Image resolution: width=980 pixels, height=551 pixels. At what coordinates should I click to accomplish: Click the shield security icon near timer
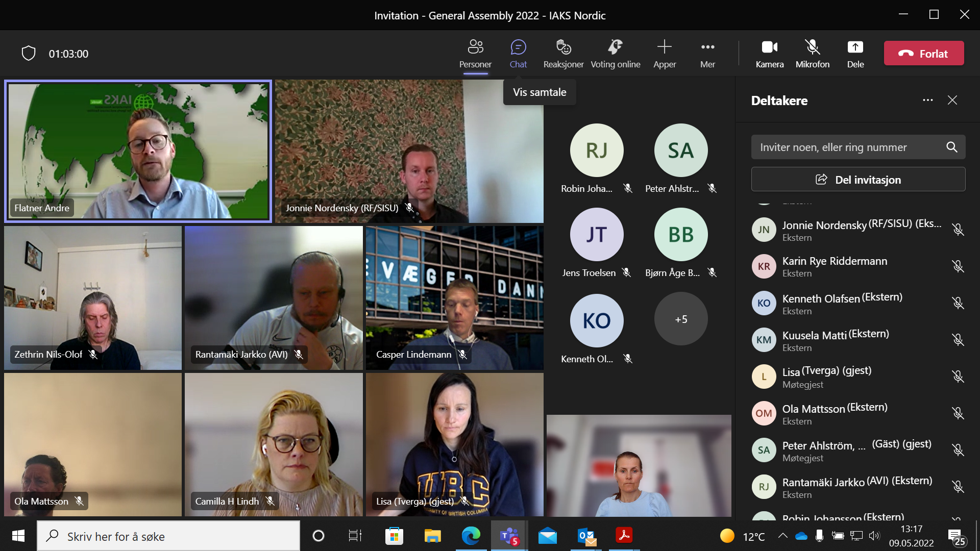click(29, 53)
